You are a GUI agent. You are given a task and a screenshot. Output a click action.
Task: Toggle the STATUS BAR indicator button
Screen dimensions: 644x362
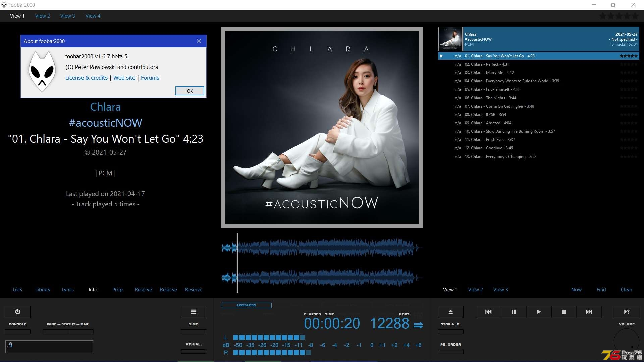(81, 331)
